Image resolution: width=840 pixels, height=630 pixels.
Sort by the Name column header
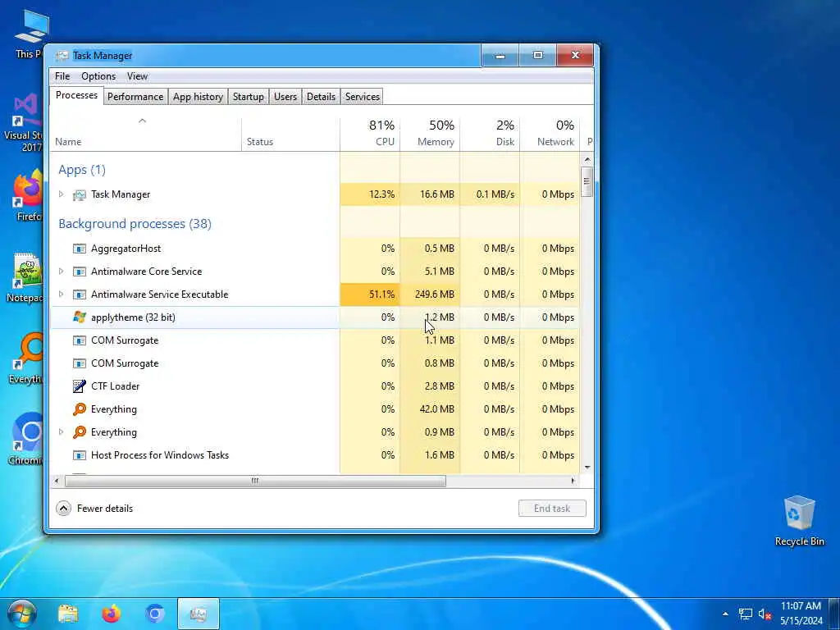(x=146, y=134)
